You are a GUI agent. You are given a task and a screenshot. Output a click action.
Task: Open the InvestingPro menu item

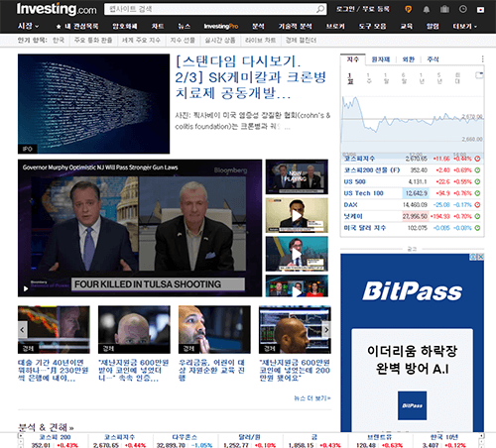click(221, 26)
